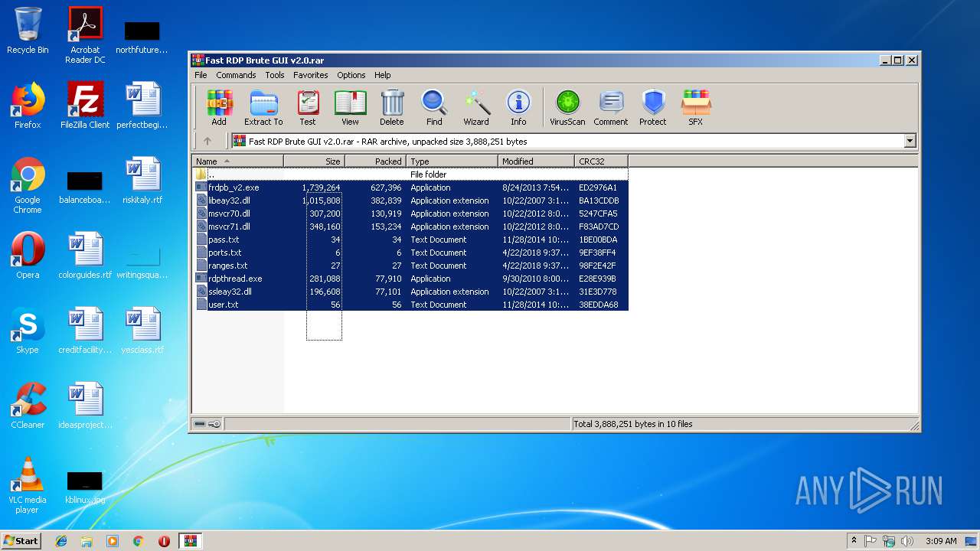The image size is (980, 551).
Task: Select libeay32.dll in the file list
Action: [410, 201]
